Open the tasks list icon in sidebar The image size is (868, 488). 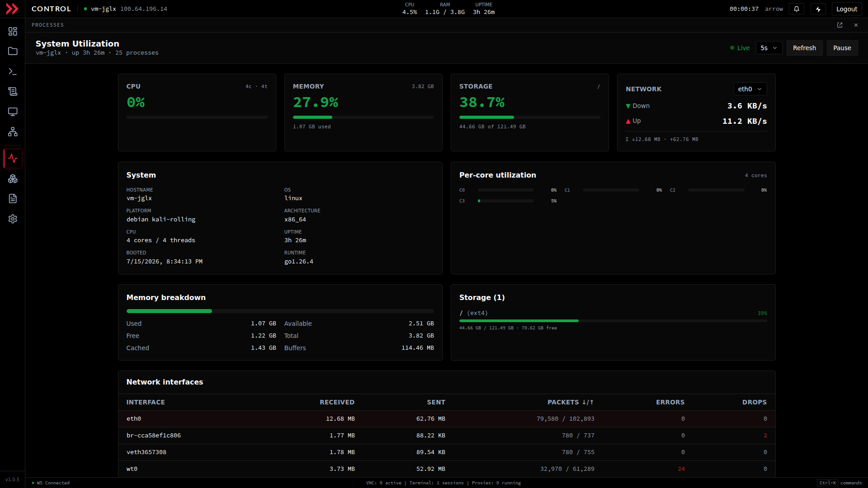point(13,91)
